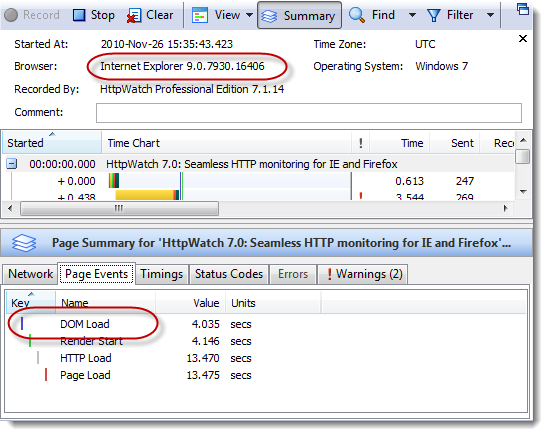Clear the recorded log
Screen dimensions: 548x436
(x=150, y=15)
